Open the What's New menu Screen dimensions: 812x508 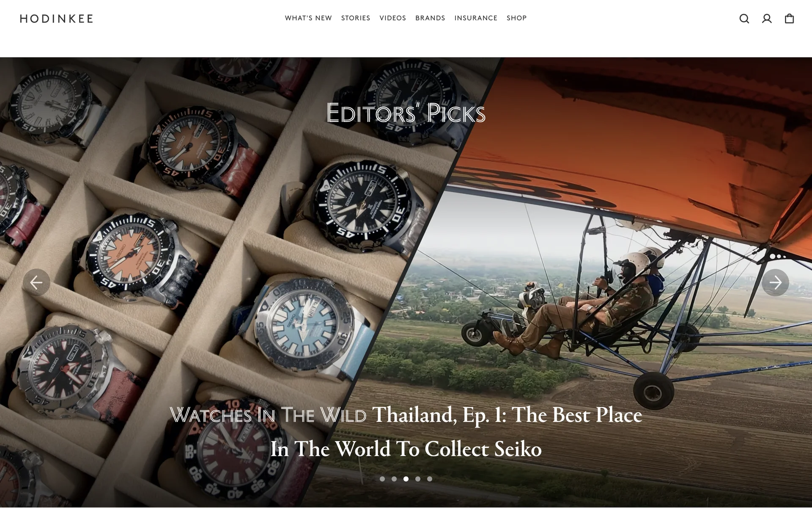pyautogui.click(x=308, y=18)
